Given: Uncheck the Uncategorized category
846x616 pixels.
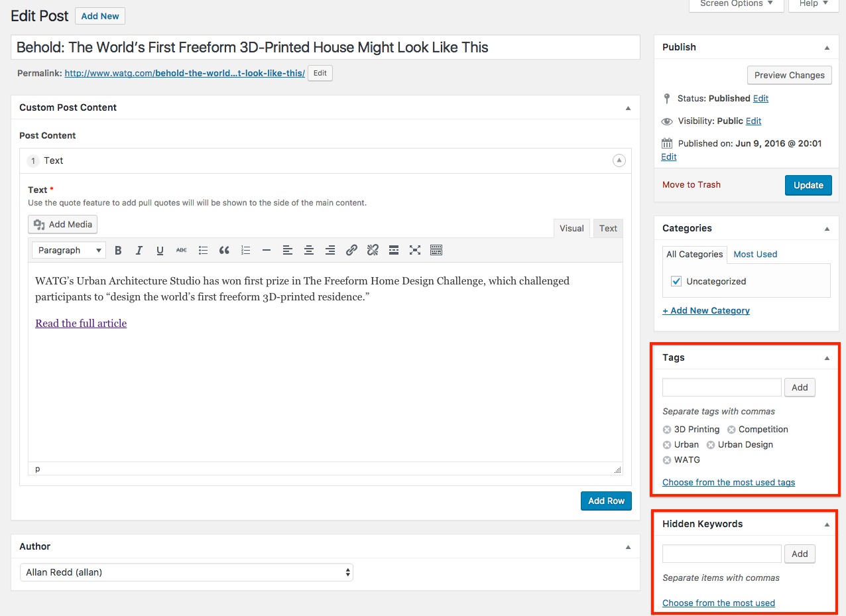Looking at the screenshot, I should (x=676, y=281).
